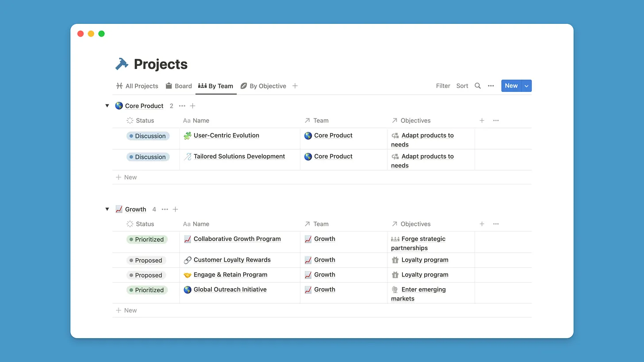
Task: Click the Objectives column header in Core Product table
Action: (411, 120)
